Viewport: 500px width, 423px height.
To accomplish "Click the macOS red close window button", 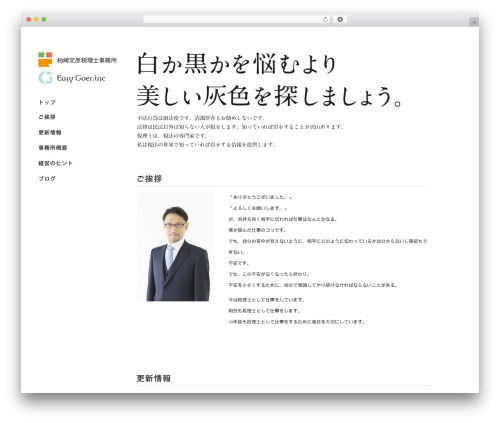I will coord(29,19).
